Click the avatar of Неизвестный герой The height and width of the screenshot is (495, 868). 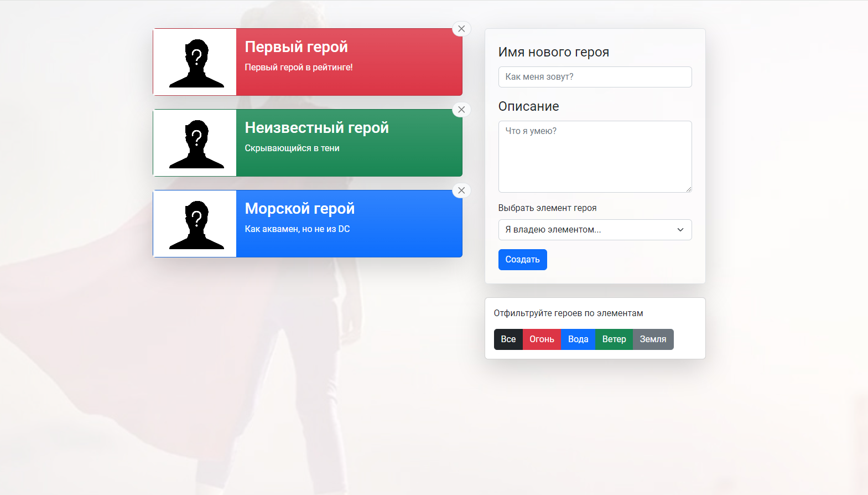(195, 143)
